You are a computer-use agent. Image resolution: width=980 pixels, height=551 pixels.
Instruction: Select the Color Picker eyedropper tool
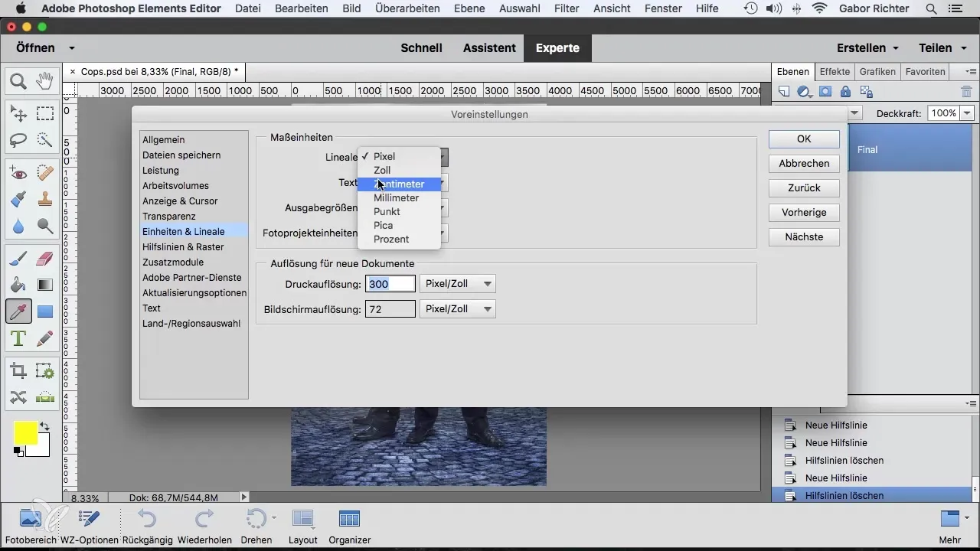pos(18,311)
